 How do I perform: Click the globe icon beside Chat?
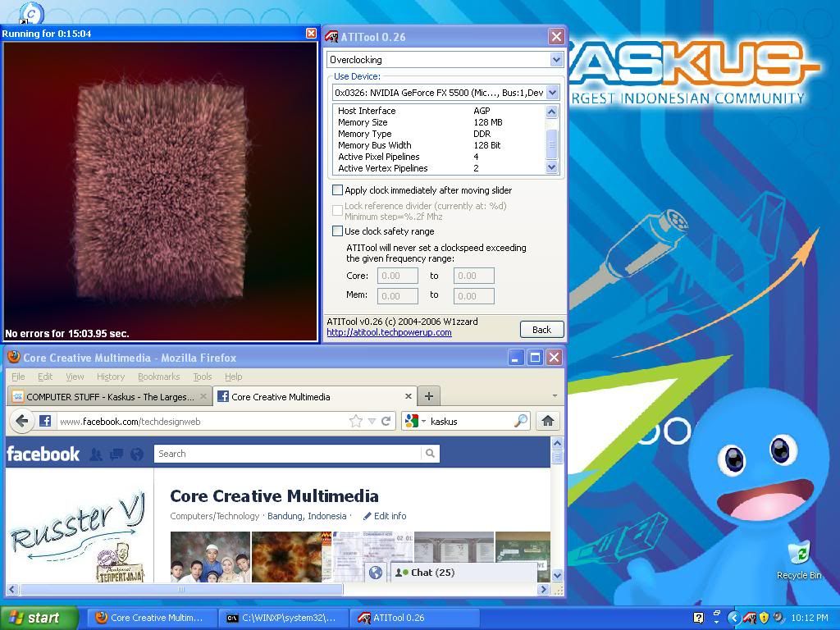click(376, 573)
